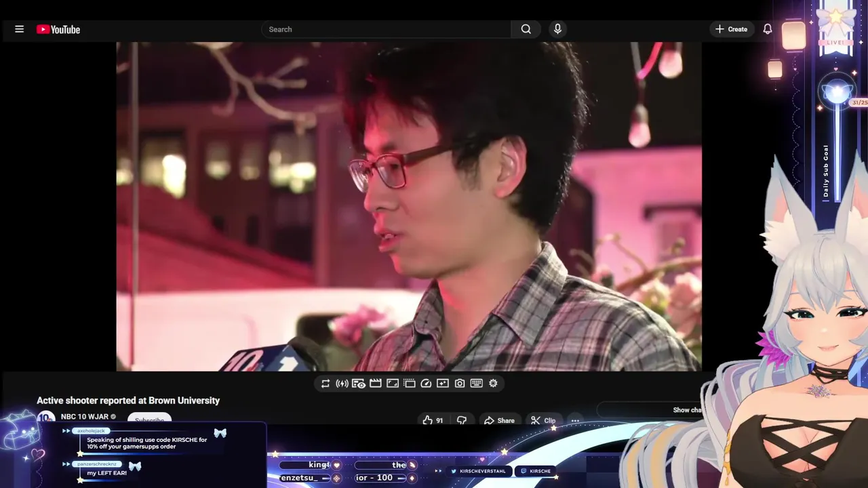Open the NBC 10 WJAR channel link
868x488 pixels.
pyautogui.click(x=85, y=417)
